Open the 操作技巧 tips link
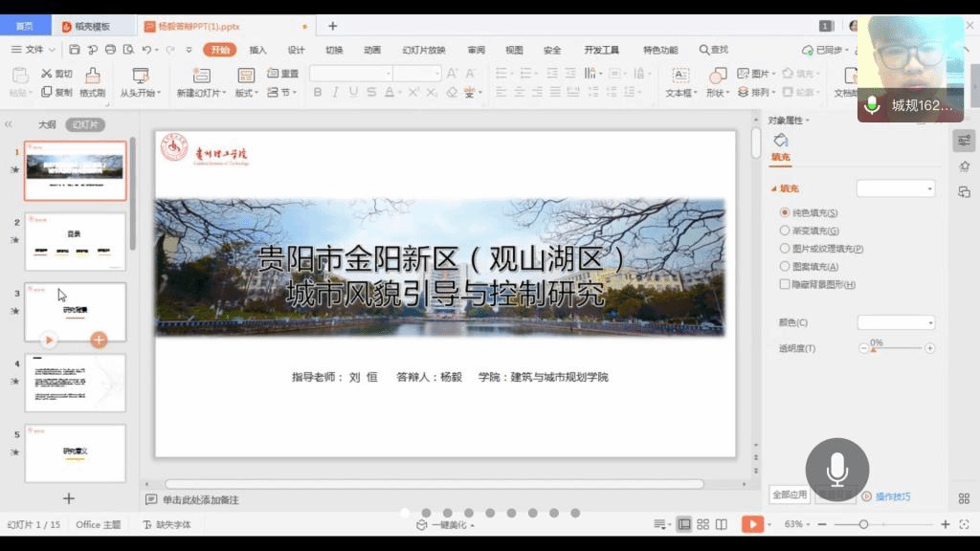Image resolution: width=980 pixels, height=551 pixels. [x=892, y=496]
